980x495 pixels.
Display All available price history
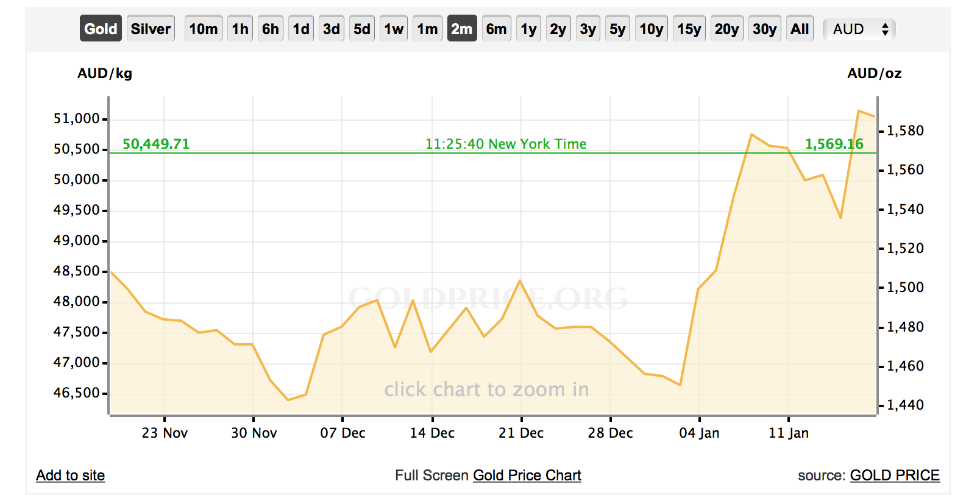tap(800, 29)
